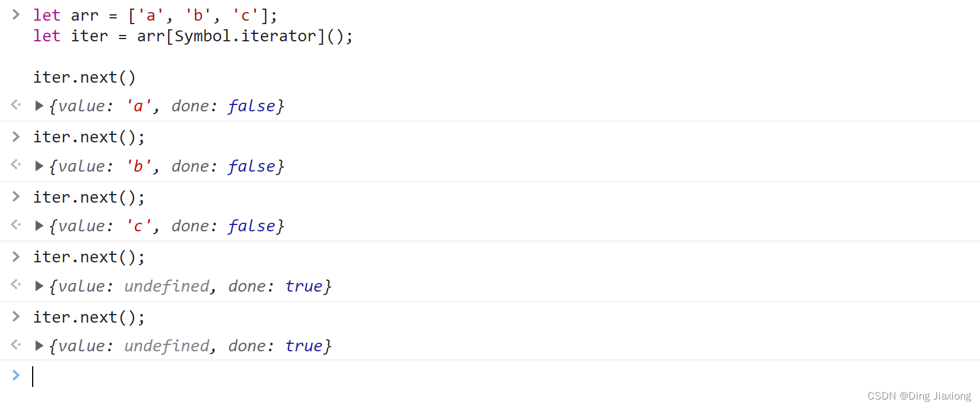This screenshot has height=407, width=980.
Task: Click the input chevron beside 'let arr'
Action: tap(16, 15)
